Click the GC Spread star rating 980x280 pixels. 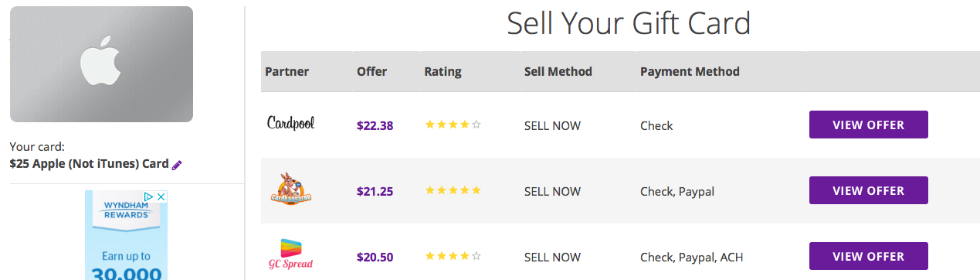[x=453, y=256]
